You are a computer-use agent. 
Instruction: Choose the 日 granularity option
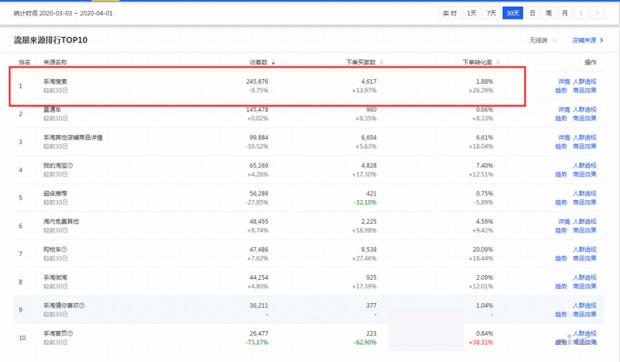533,13
